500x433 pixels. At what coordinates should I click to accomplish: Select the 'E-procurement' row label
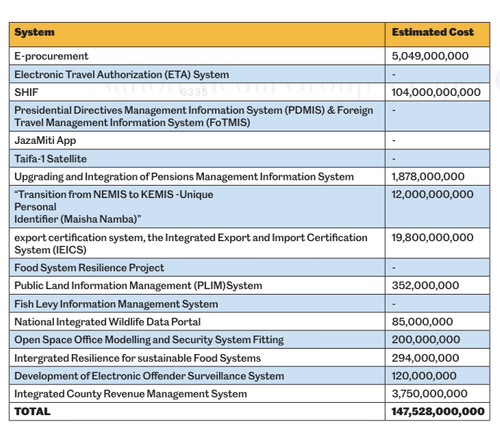coord(51,56)
